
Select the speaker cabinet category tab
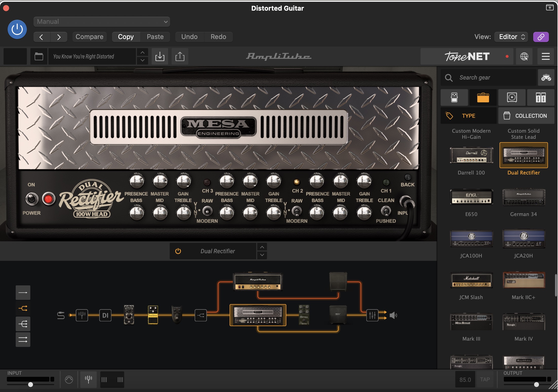[512, 97]
